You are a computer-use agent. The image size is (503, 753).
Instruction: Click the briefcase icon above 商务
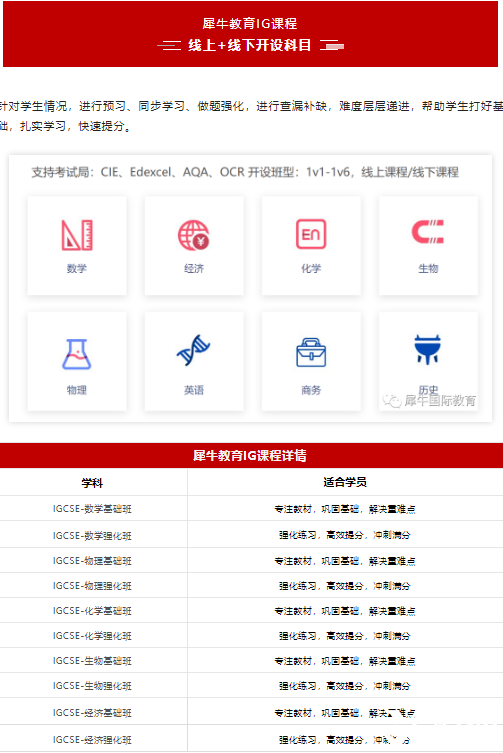pyautogui.click(x=311, y=352)
